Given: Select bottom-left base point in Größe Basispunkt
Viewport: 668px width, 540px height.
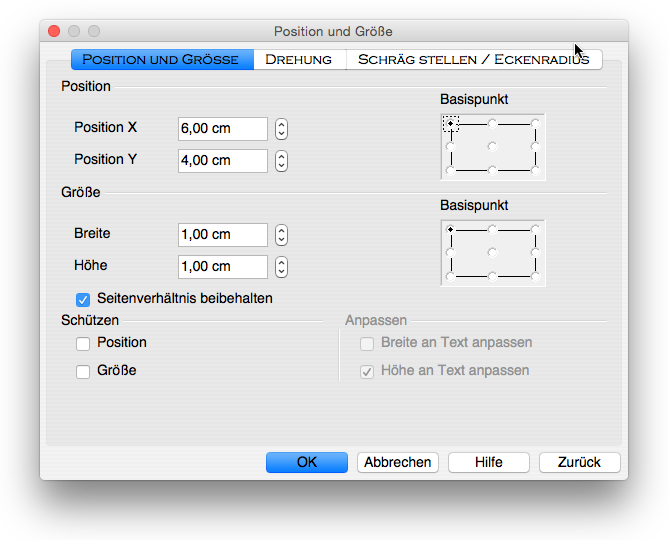Looking at the screenshot, I should click(450, 276).
